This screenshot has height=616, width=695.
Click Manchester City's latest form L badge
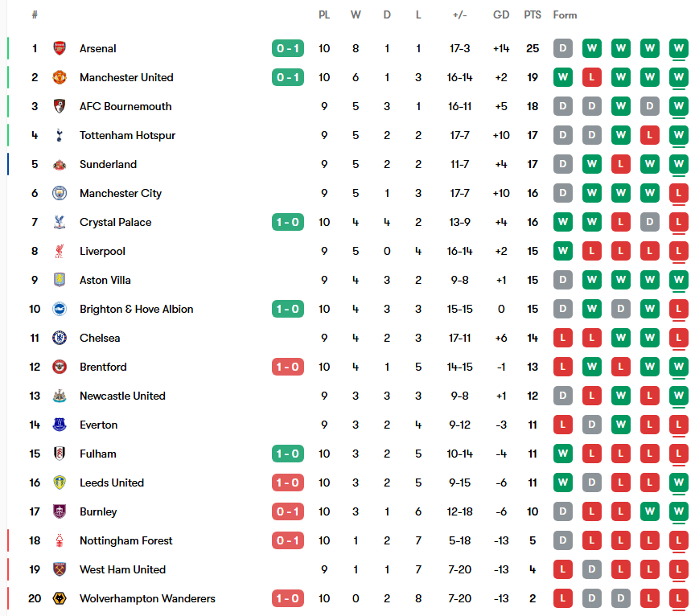tap(678, 193)
